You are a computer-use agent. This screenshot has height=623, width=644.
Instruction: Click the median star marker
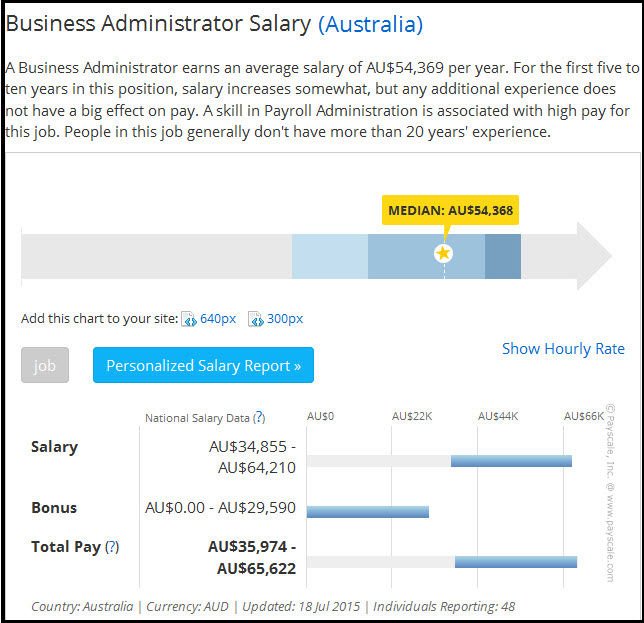click(444, 254)
